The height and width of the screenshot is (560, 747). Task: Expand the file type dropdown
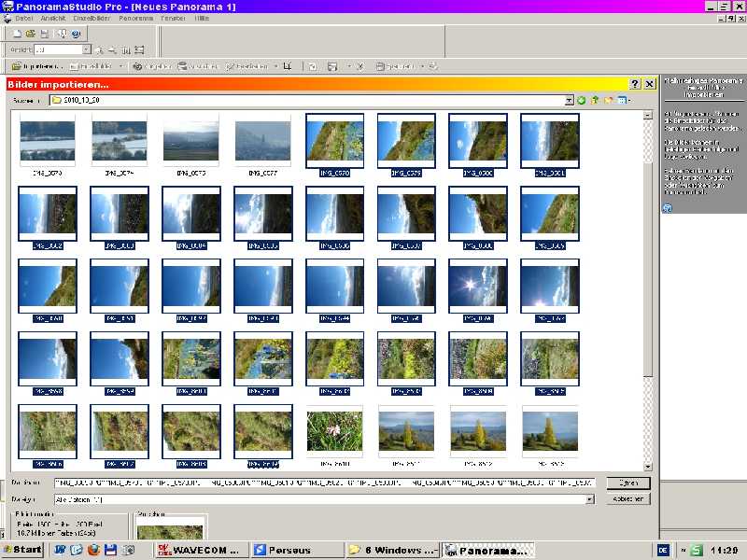(x=589, y=499)
